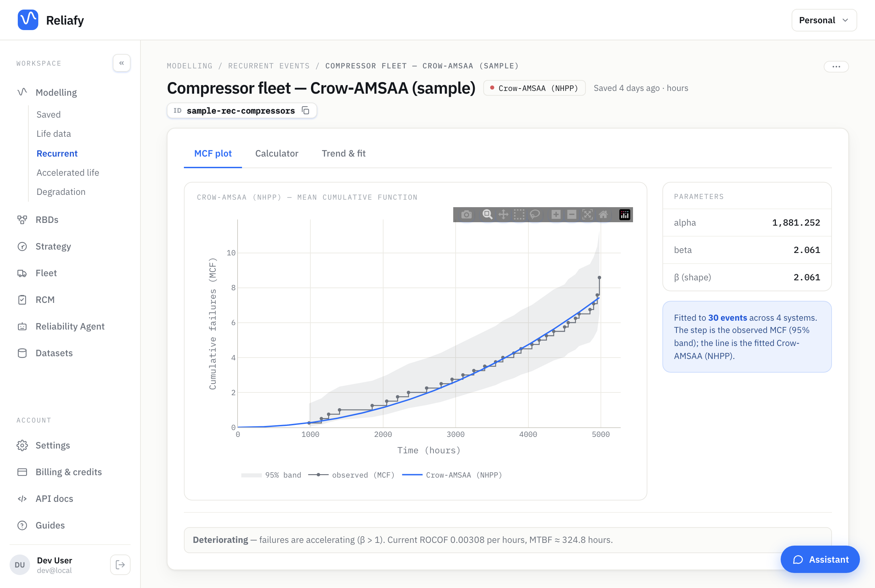This screenshot has width=875, height=588.
Task: Click the Plotly logo icon in plot toolbar
Action: pyautogui.click(x=624, y=214)
